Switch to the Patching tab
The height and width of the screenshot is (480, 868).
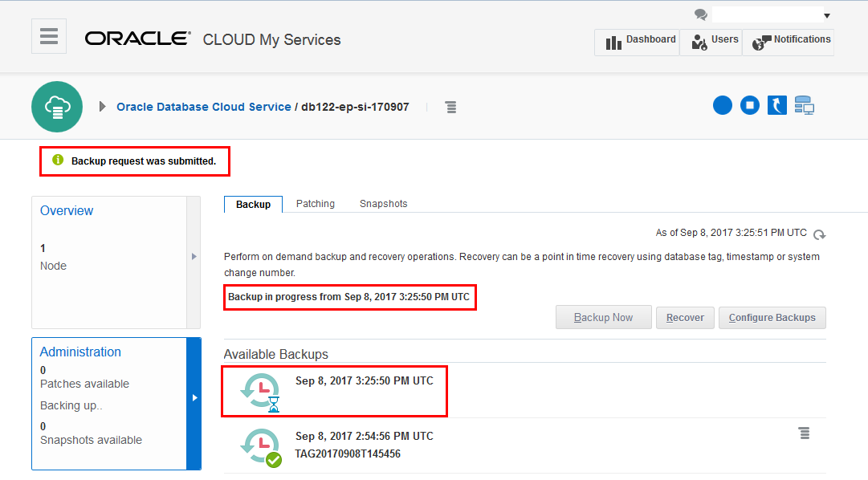[x=316, y=204]
